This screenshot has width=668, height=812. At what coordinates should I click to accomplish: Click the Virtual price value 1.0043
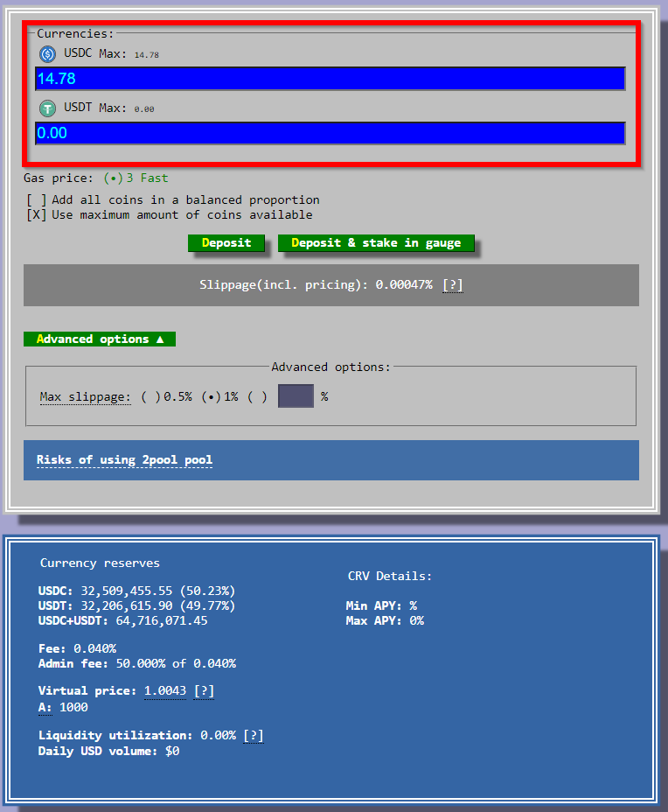click(x=165, y=691)
